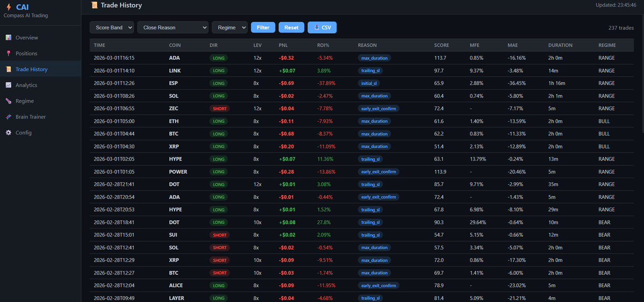The height and width of the screenshot is (302, 644).
Task: Click the Overview chart icon in sidebar
Action: click(9, 38)
